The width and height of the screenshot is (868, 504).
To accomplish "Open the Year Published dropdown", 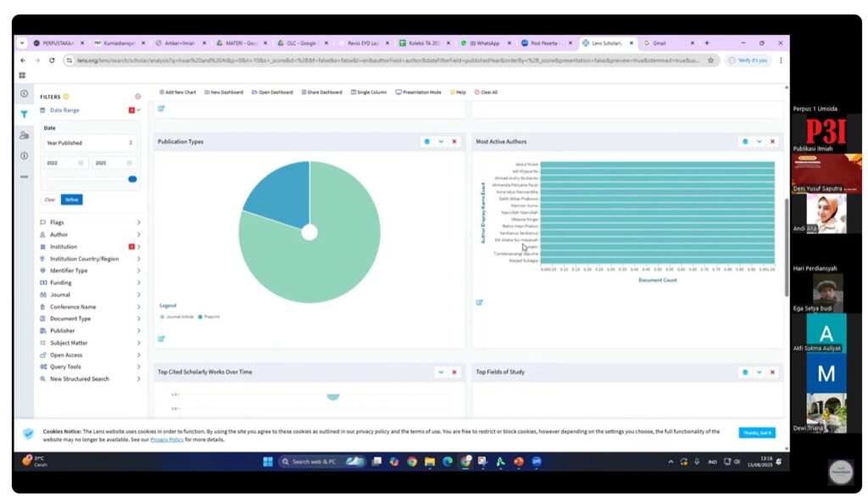I will coord(89,143).
